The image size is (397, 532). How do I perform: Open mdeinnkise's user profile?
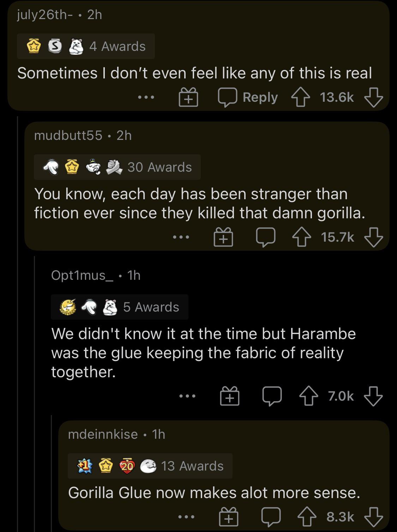[103, 434]
